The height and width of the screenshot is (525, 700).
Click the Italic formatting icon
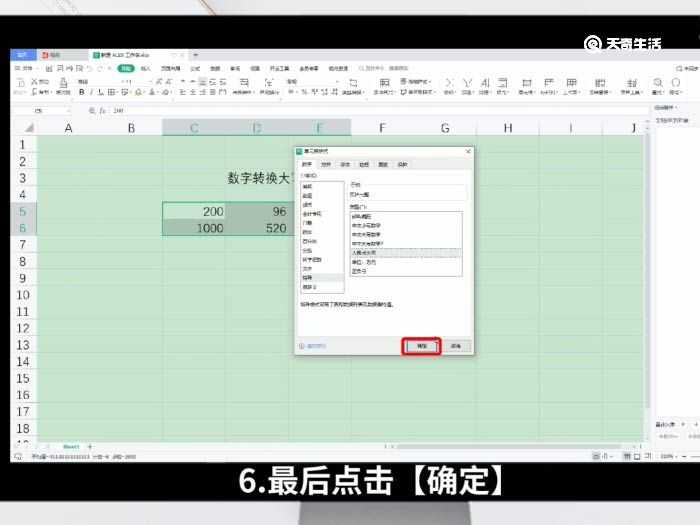(92, 92)
